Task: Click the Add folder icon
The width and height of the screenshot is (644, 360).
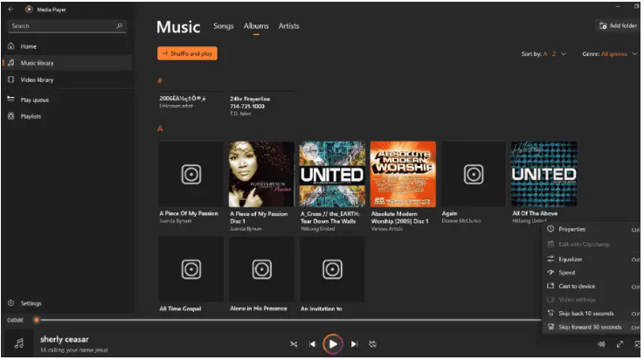Action: [x=603, y=26]
